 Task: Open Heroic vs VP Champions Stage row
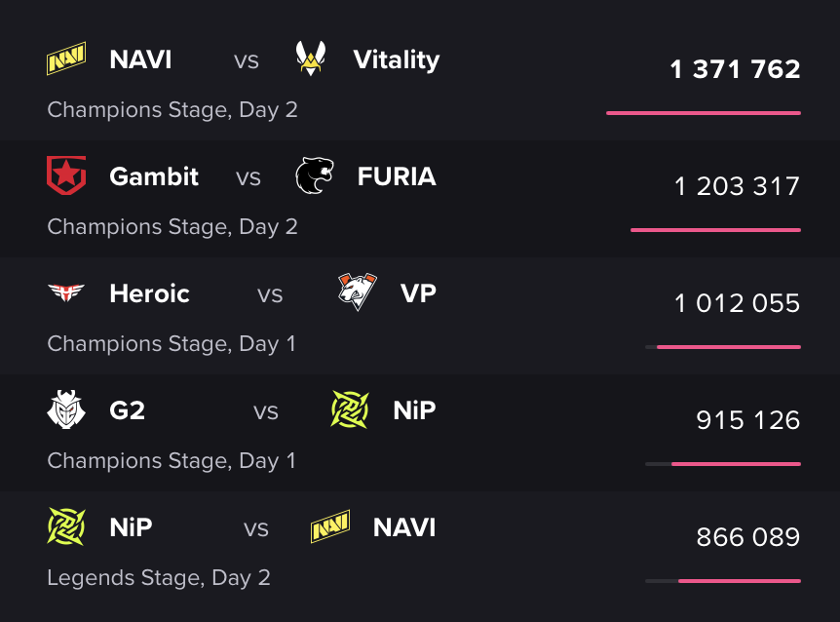420,316
